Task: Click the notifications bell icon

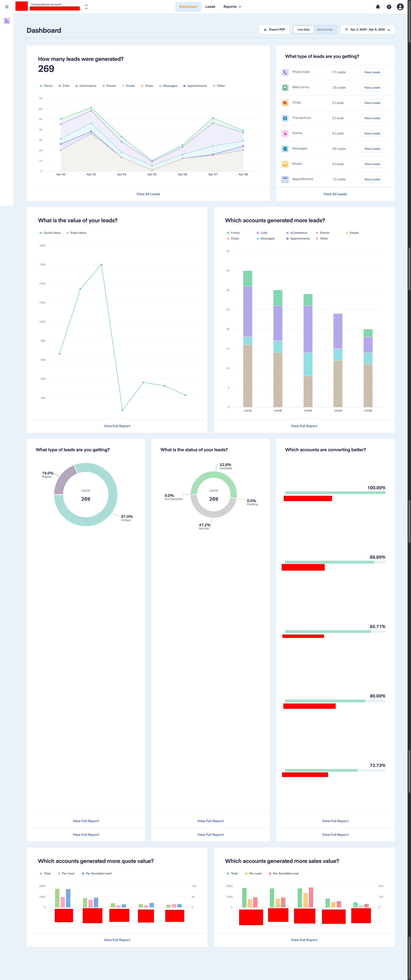Action: click(x=378, y=7)
